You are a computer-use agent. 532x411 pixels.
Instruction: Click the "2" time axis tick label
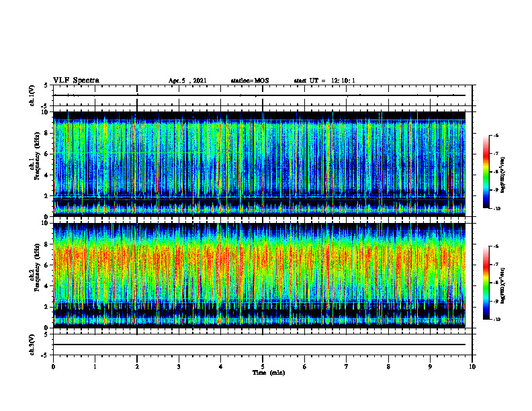coord(137,367)
